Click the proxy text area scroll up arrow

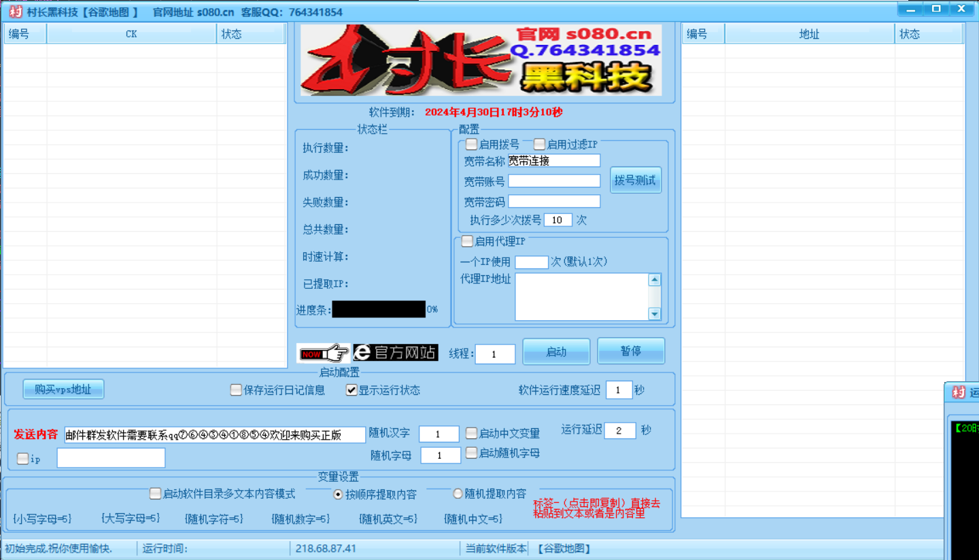point(655,279)
